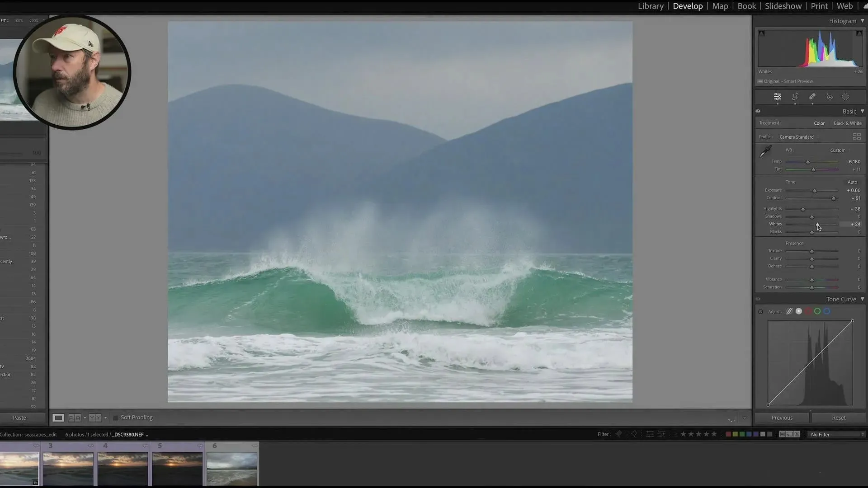Collapse the Histogram panel triangle

(x=862, y=21)
